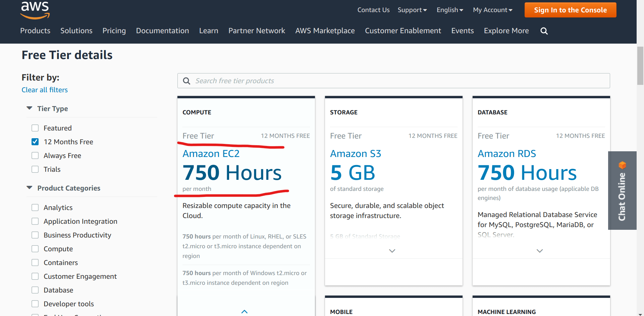
Task: Open the My Account dropdown
Action: tap(492, 10)
